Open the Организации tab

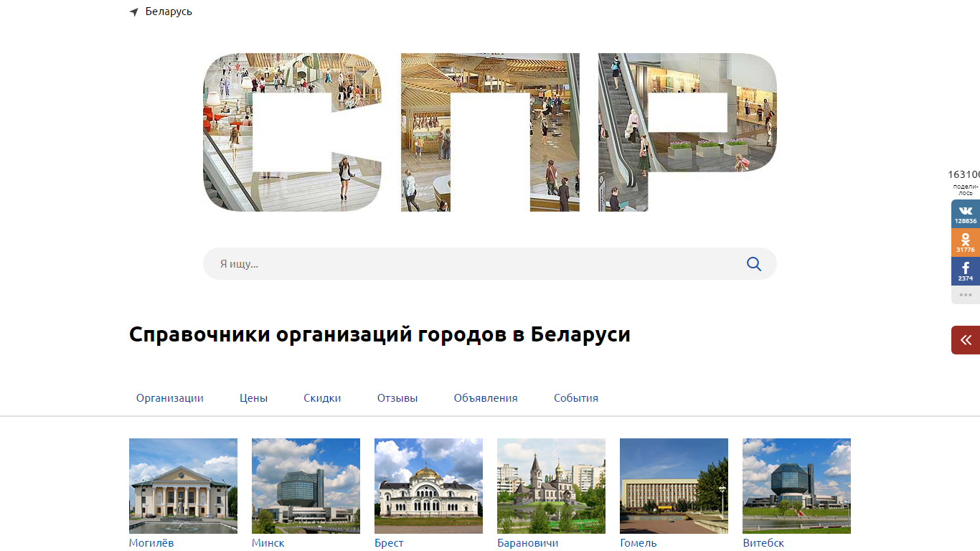(170, 398)
